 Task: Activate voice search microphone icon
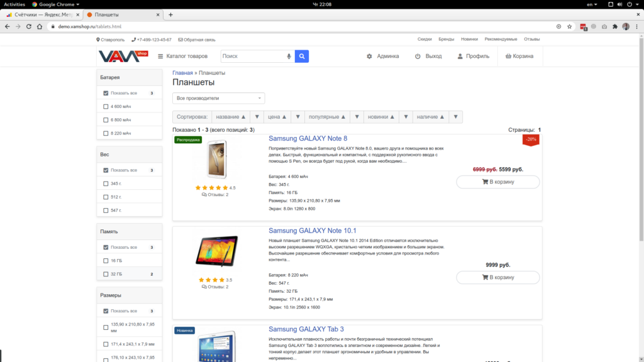pos(289,56)
